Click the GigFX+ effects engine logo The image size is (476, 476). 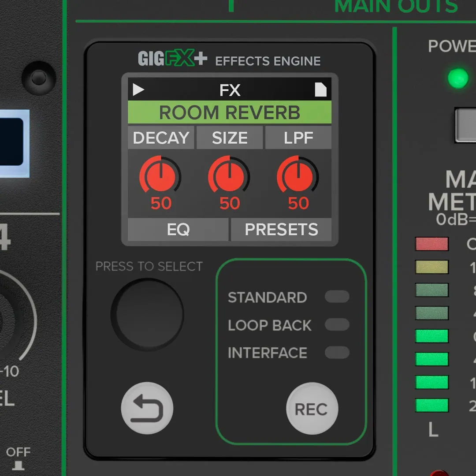(172, 59)
